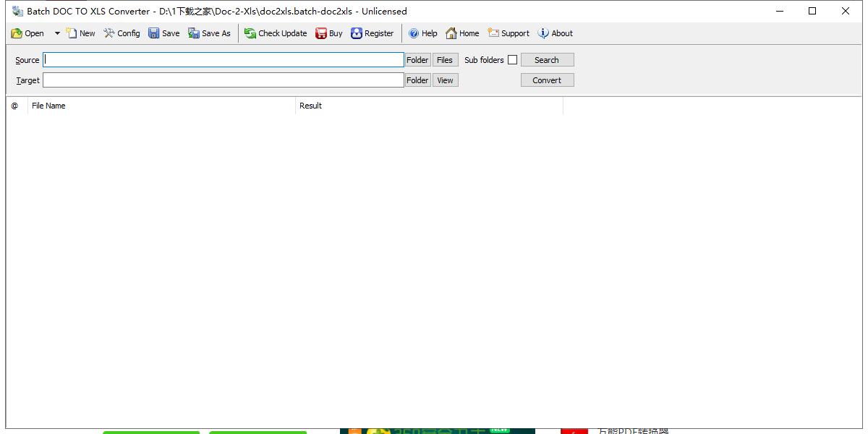Click the Save floppy disk icon
Image resolution: width=868 pixels, height=434 pixels.
(x=154, y=33)
